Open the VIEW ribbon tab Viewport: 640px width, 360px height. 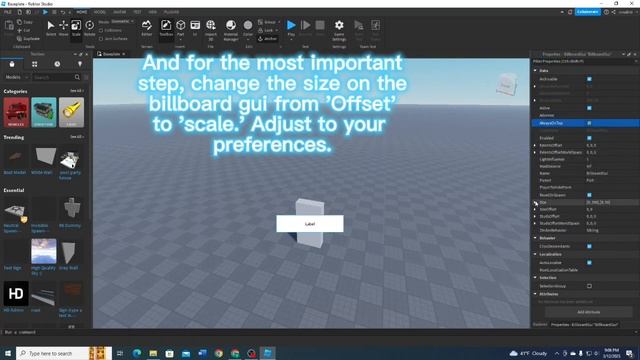(x=153, y=12)
